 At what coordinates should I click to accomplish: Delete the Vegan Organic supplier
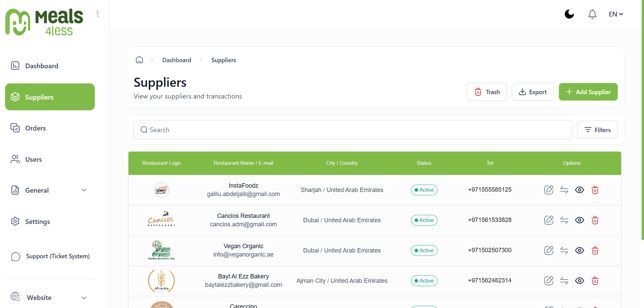point(595,251)
